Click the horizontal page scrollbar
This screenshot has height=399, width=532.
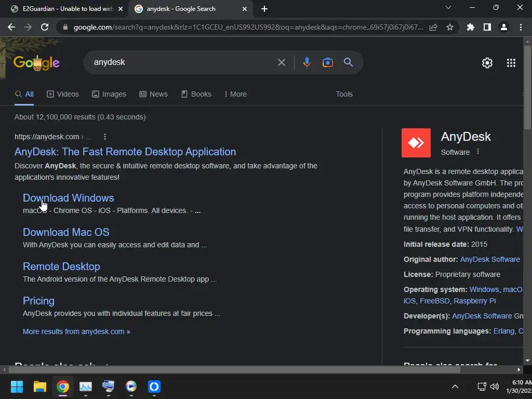click(234, 370)
